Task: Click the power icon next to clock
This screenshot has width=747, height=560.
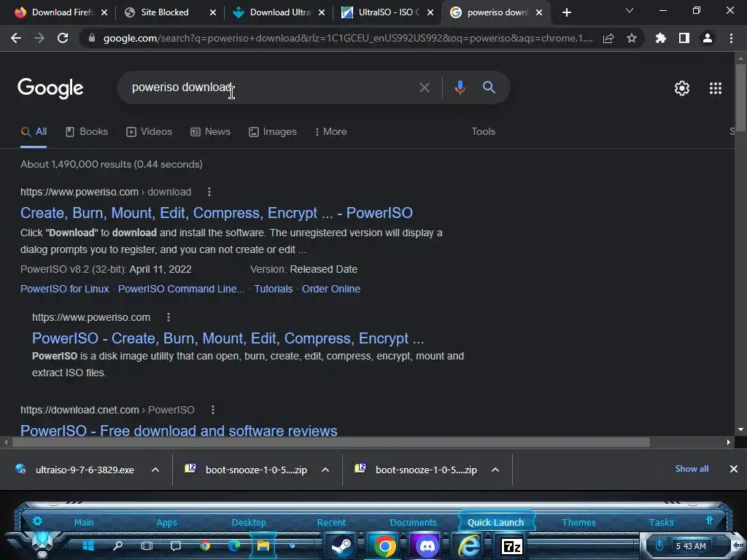Action: point(659,545)
